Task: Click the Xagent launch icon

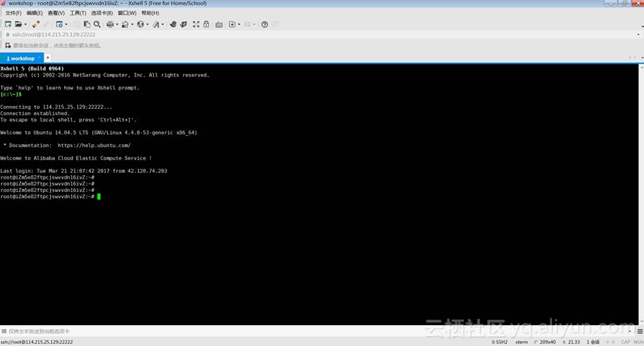Action: pos(183,24)
